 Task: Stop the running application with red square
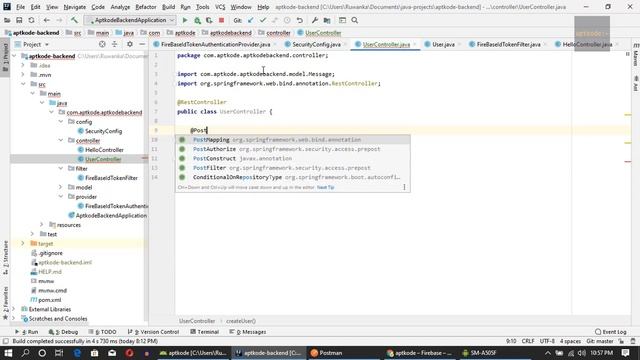point(221,20)
